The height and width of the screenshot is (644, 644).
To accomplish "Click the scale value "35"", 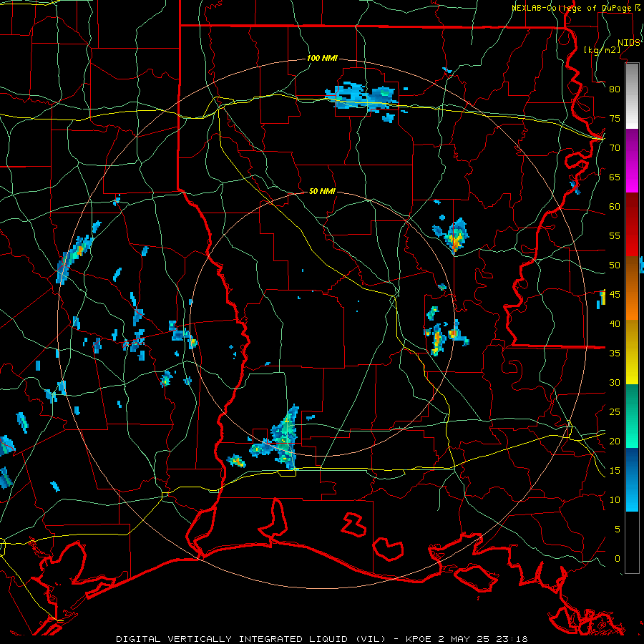I will click(615, 353).
